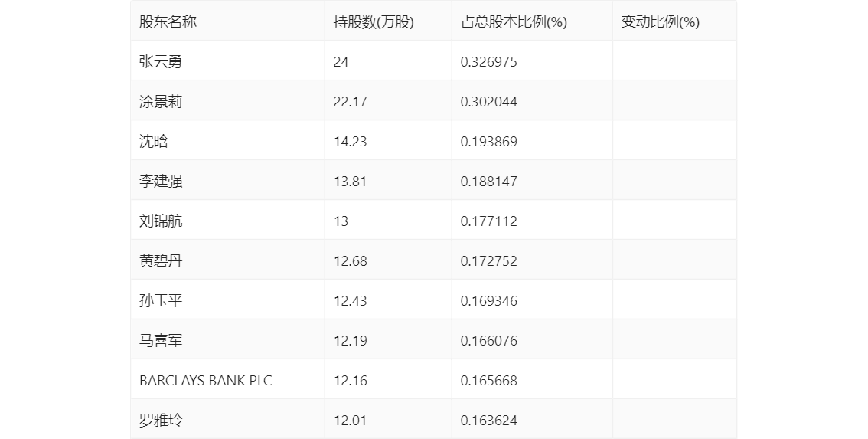The height and width of the screenshot is (439, 868).
Task: Click the ratio value 0.188147
Action: (x=489, y=182)
